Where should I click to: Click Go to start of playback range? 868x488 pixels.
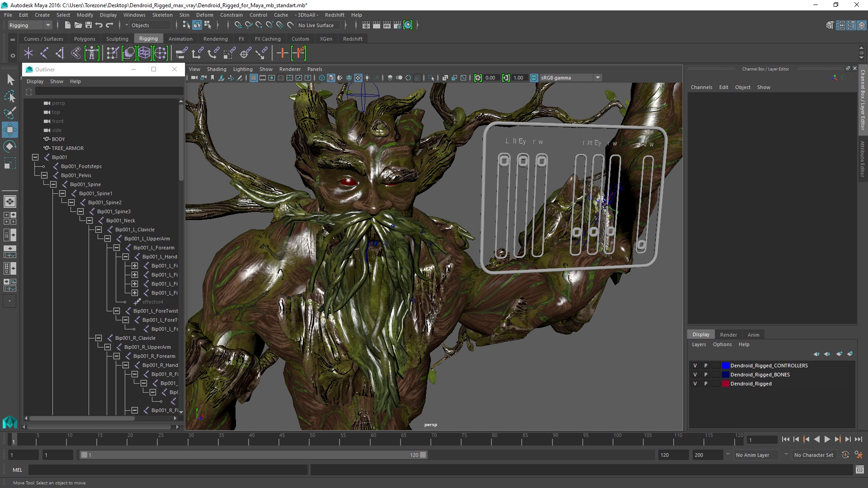point(785,439)
